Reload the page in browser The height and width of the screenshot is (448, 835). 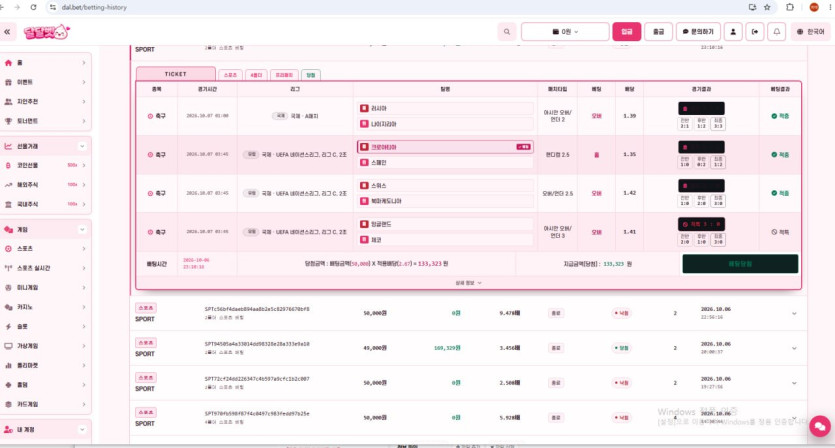34,7
